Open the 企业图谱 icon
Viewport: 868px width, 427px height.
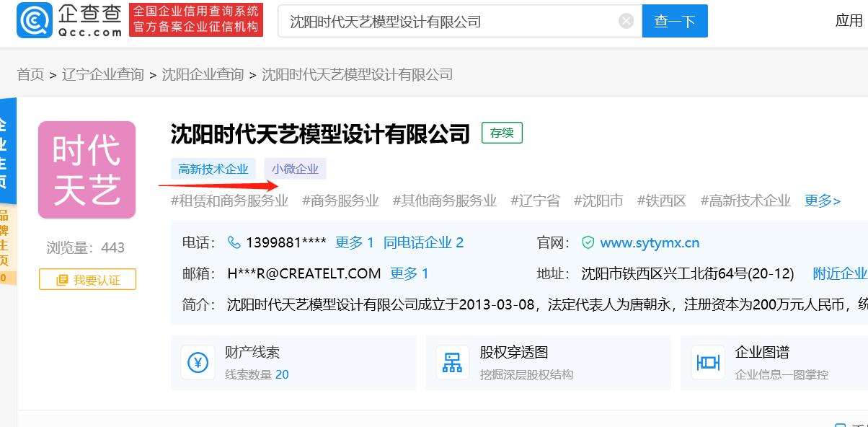click(708, 363)
